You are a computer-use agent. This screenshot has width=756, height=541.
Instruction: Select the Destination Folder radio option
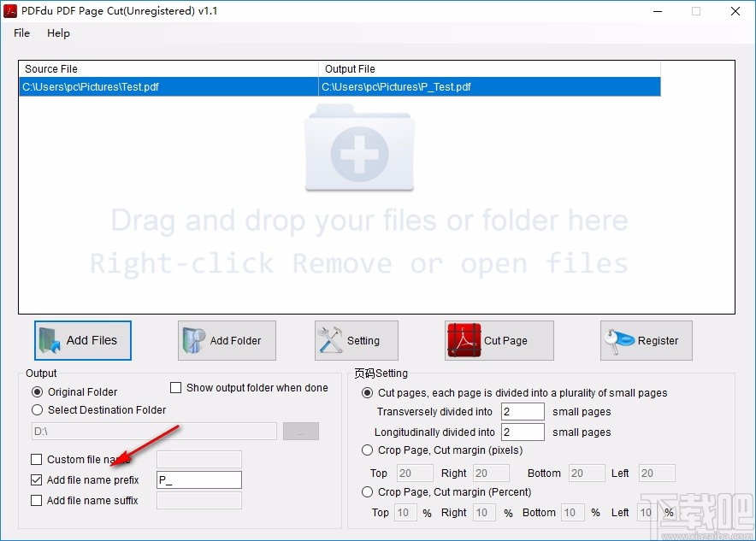tap(36, 409)
